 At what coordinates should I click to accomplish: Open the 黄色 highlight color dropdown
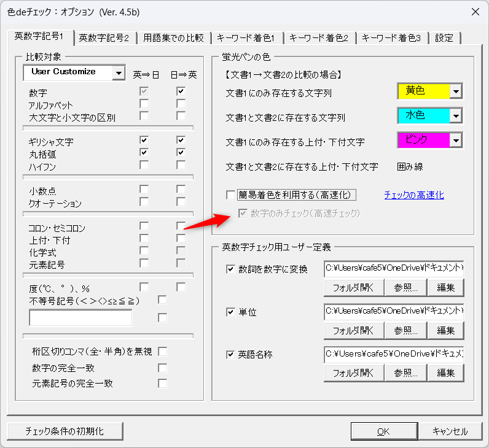[455, 91]
